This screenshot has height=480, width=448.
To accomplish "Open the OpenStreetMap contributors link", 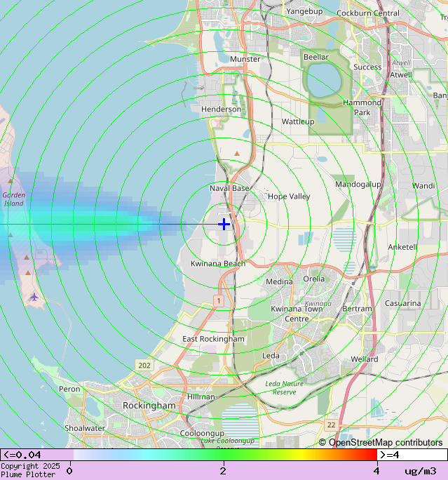I will coord(381,442).
